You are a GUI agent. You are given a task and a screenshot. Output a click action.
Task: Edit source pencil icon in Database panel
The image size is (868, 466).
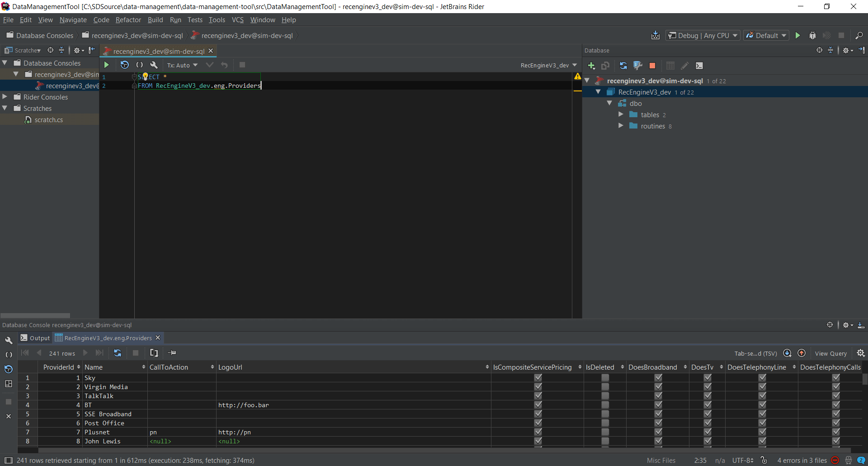pyautogui.click(x=685, y=66)
